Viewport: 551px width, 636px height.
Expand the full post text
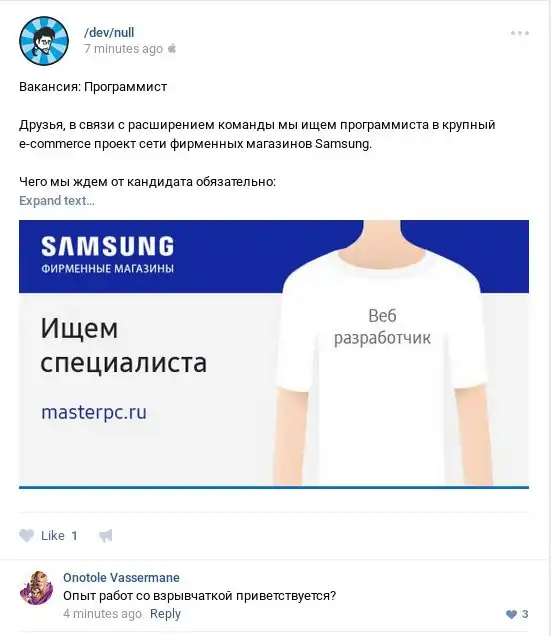[x=57, y=200]
